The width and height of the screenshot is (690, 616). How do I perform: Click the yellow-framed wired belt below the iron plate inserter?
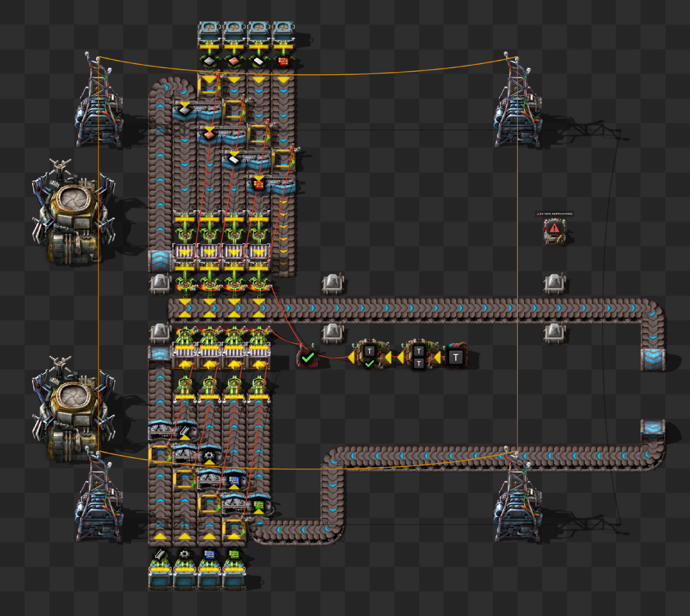point(209,85)
